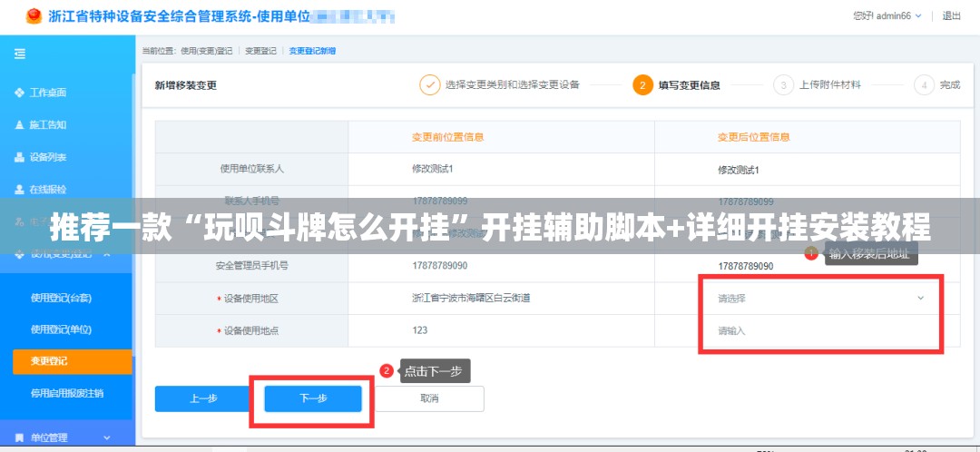
Task: Click the 下一步 button
Action: click(313, 398)
